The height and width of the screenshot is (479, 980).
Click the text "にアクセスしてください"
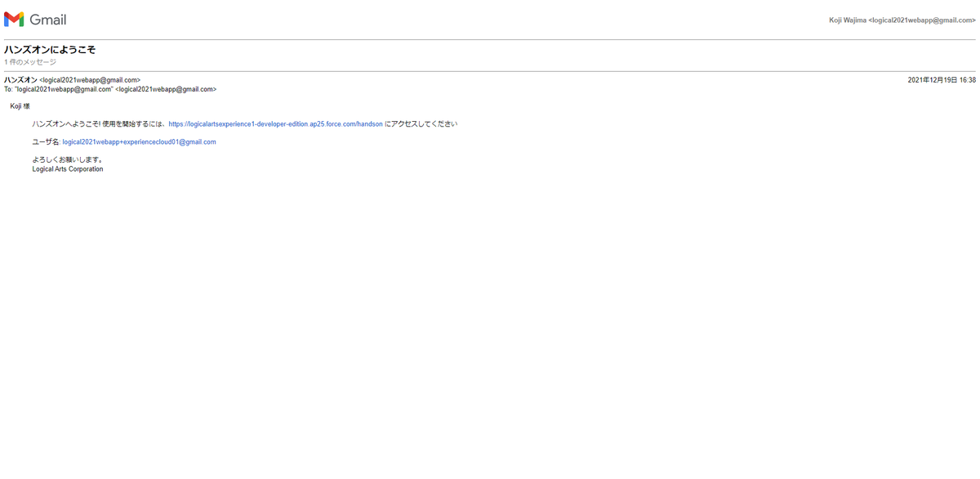[421, 124]
